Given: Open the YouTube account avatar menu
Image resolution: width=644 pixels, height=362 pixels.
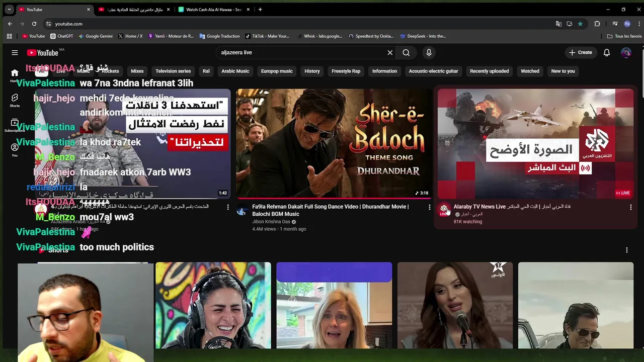Looking at the screenshot, I should (626, 52).
